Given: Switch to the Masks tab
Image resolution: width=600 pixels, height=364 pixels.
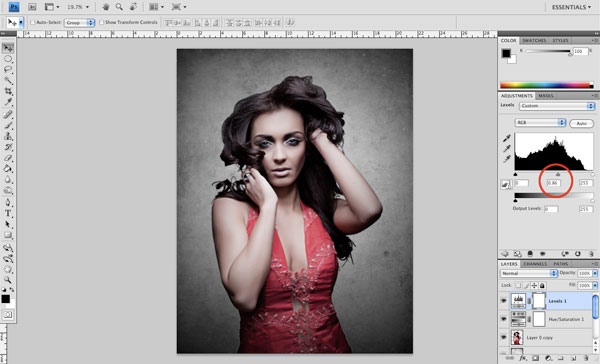Looking at the screenshot, I should pos(546,96).
